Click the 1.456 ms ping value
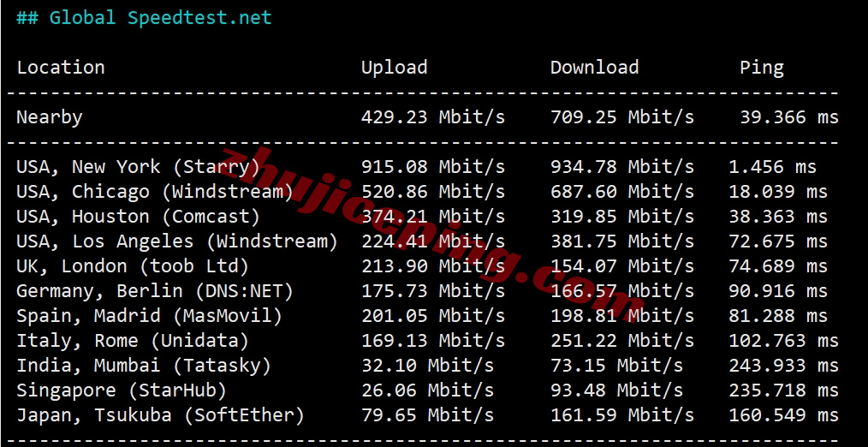The width and height of the screenshot is (868, 447). (772, 167)
